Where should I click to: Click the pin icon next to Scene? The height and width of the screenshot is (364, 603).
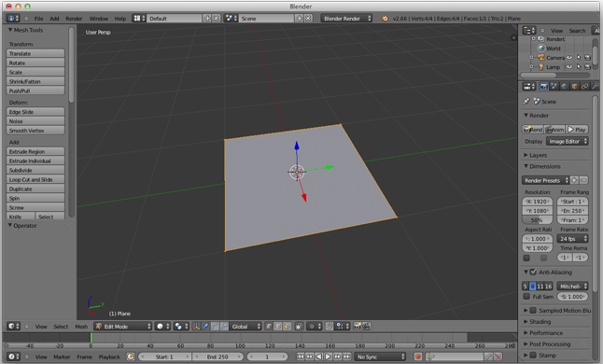pyautogui.click(x=526, y=102)
